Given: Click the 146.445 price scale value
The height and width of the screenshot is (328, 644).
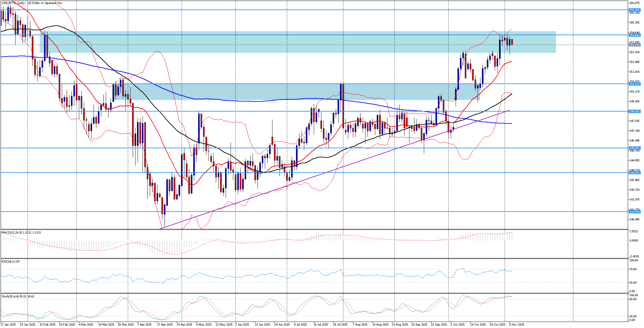Looking at the screenshot, I should 635,141.
